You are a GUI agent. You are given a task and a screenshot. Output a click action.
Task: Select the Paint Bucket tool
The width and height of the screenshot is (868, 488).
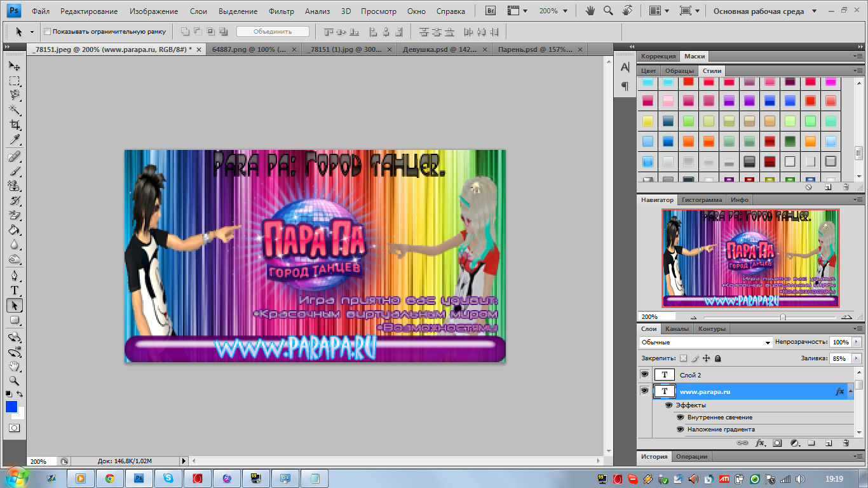tap(15, 229)
